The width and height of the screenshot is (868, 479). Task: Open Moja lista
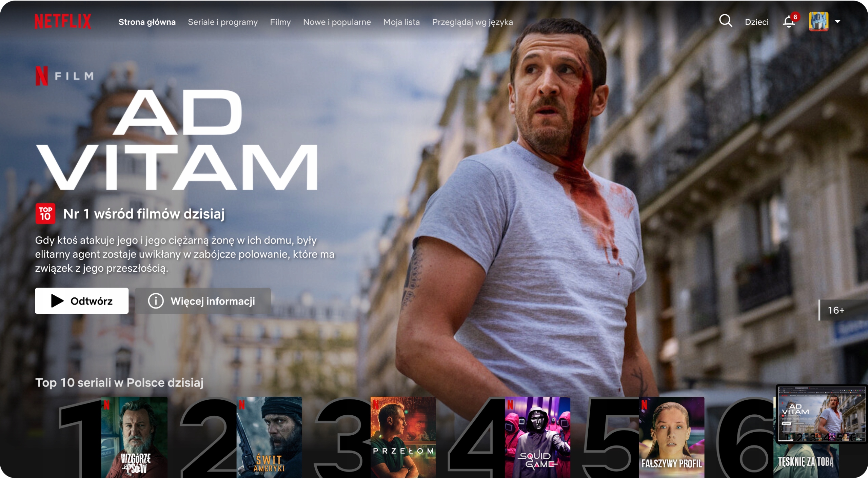coord(401,22)
